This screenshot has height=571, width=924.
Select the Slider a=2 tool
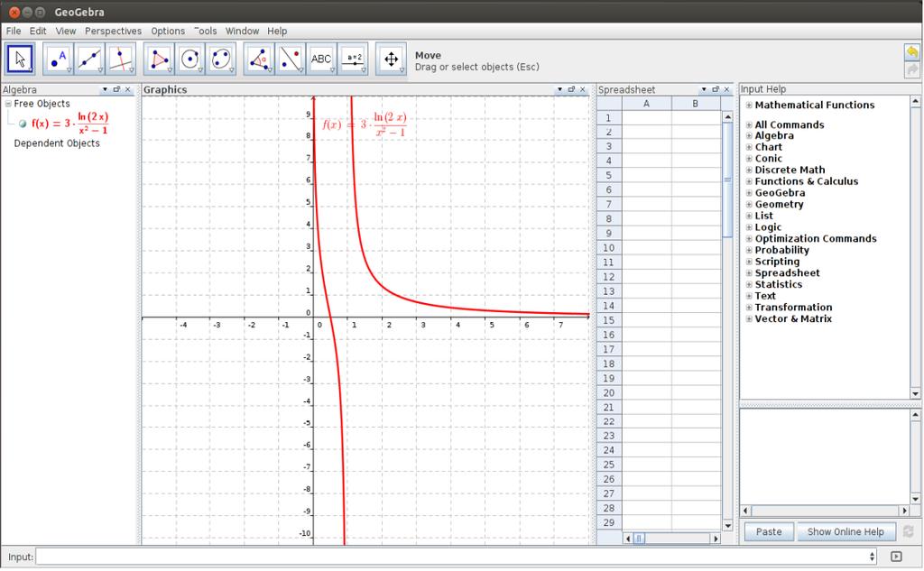[x=353, y=59]
